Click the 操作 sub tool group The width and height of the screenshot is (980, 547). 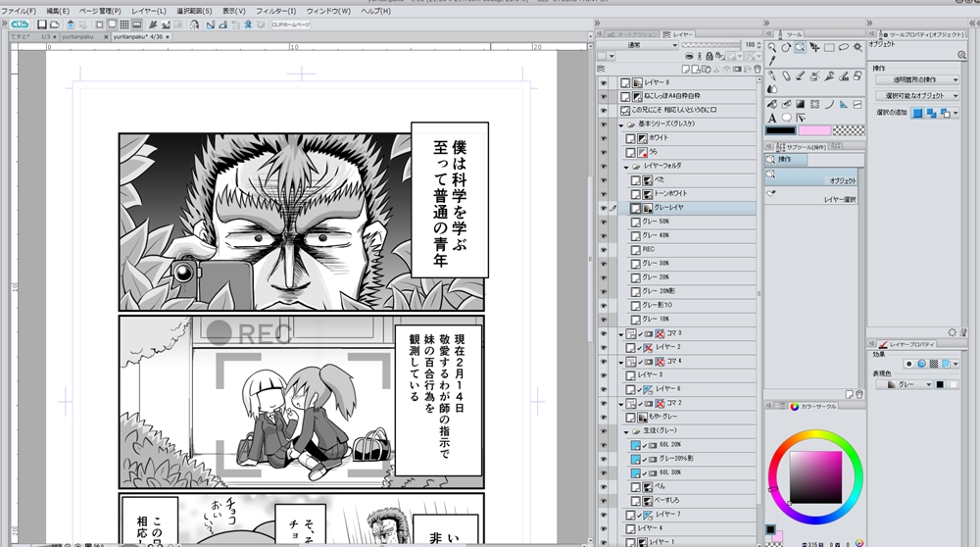point(786,160)
